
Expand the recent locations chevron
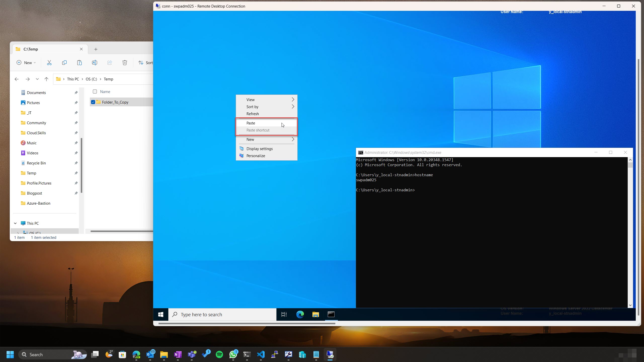[x=37, y=79]
